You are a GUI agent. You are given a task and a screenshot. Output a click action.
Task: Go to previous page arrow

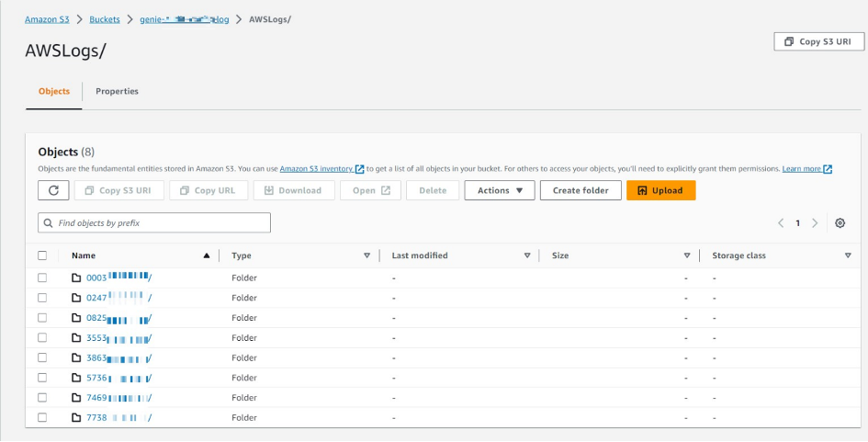click(781, 223)
